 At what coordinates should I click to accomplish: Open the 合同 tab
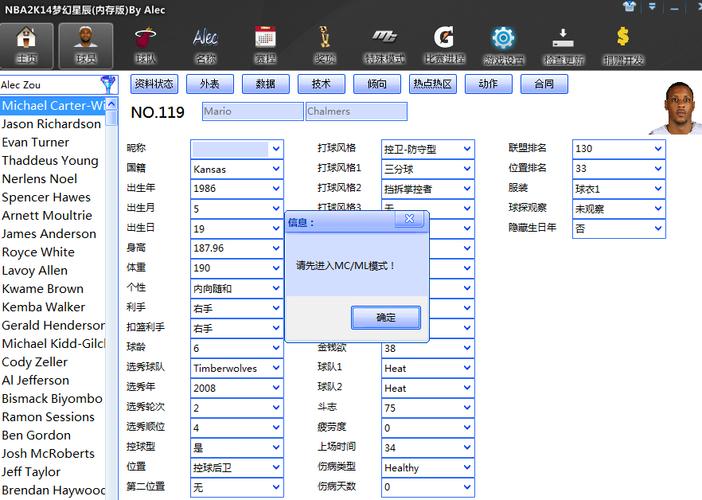pyautogui.click(x=544, y=84)
